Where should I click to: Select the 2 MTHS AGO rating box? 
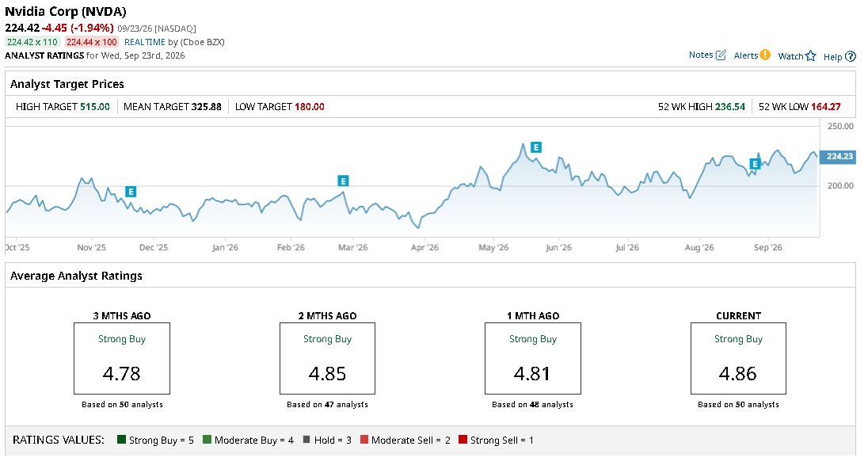(327, 358)
